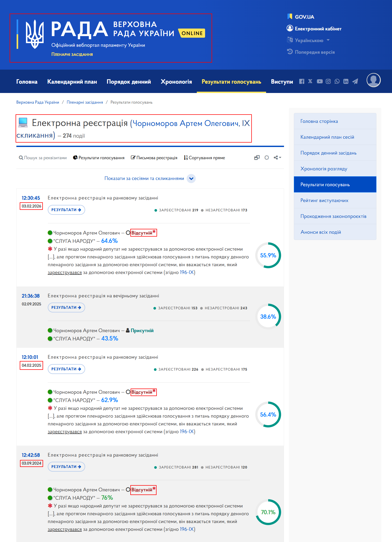Go to Попередня версія
This screenshot has width=392, height=542.
[311, 52]
